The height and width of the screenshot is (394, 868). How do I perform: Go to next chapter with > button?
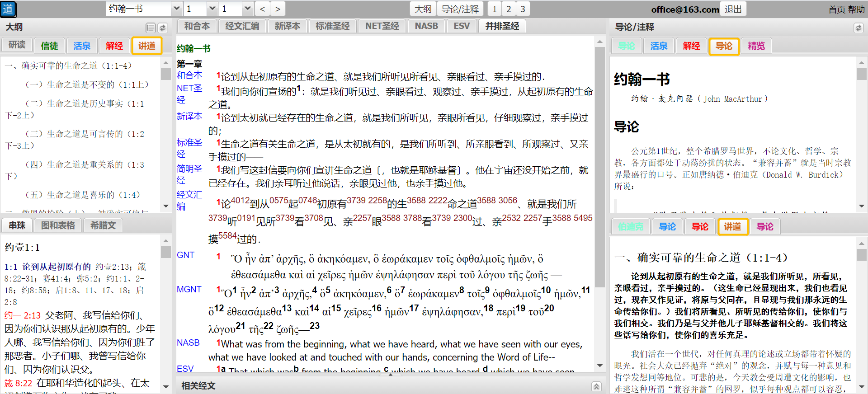click(278, 9)
